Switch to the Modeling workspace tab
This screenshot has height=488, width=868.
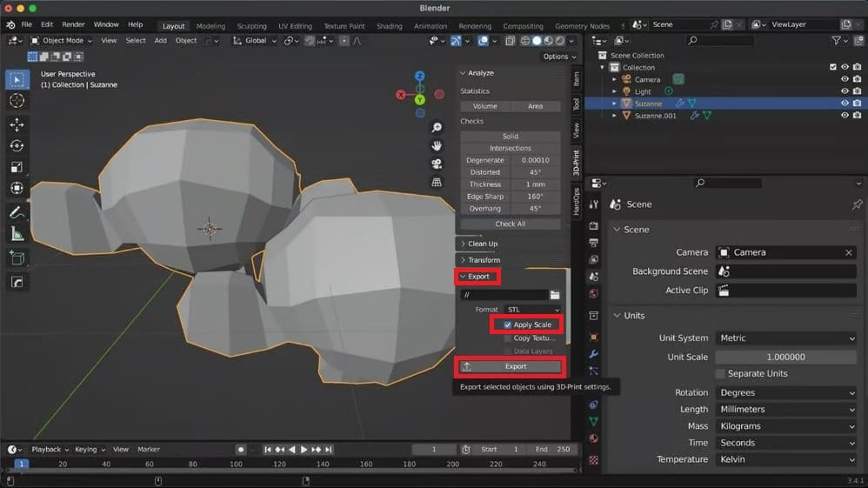click(x=210, y=26)
